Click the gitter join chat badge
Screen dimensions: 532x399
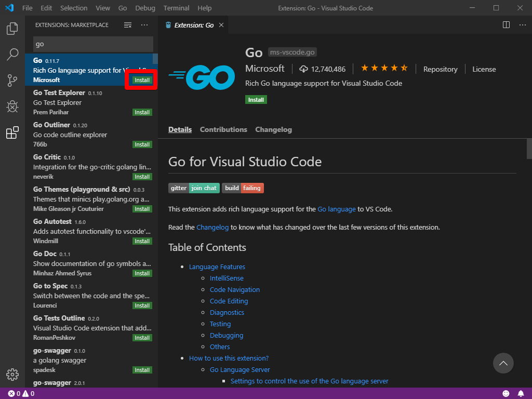click(194, 188)
